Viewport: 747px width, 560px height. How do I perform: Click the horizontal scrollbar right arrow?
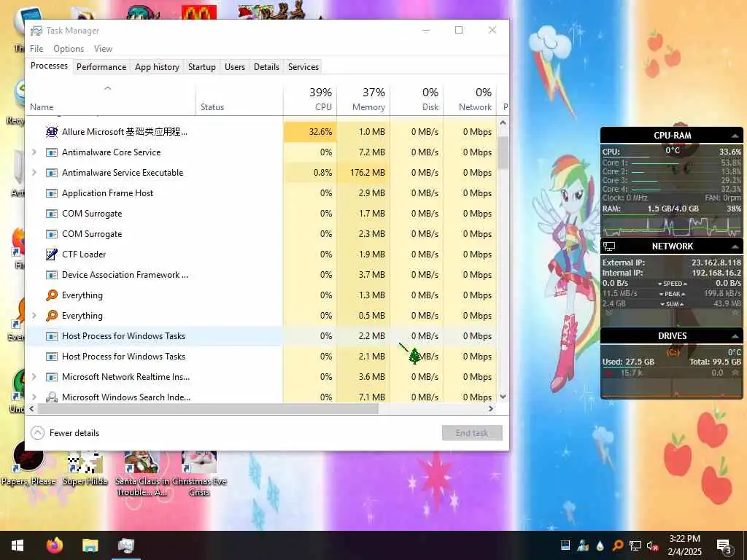click(x=491, y=408)
